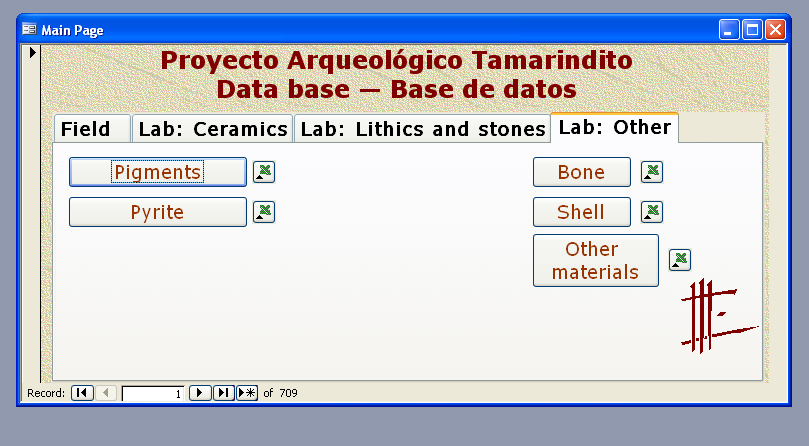Open the Bone form
This screenshot has height=446, width=809.
click(x=581, y=172)
